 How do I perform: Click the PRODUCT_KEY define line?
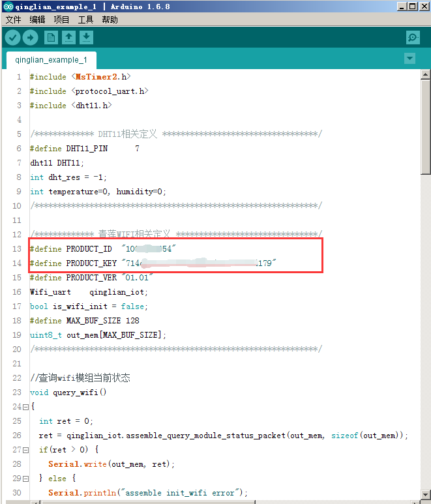pyautogui.click(x=153, y=263)
